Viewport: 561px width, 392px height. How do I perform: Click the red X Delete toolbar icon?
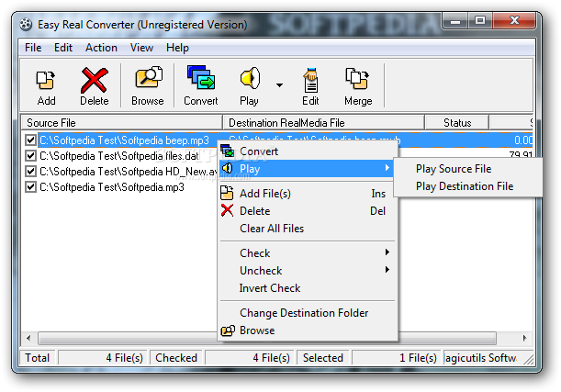click(x=94, y=80)
